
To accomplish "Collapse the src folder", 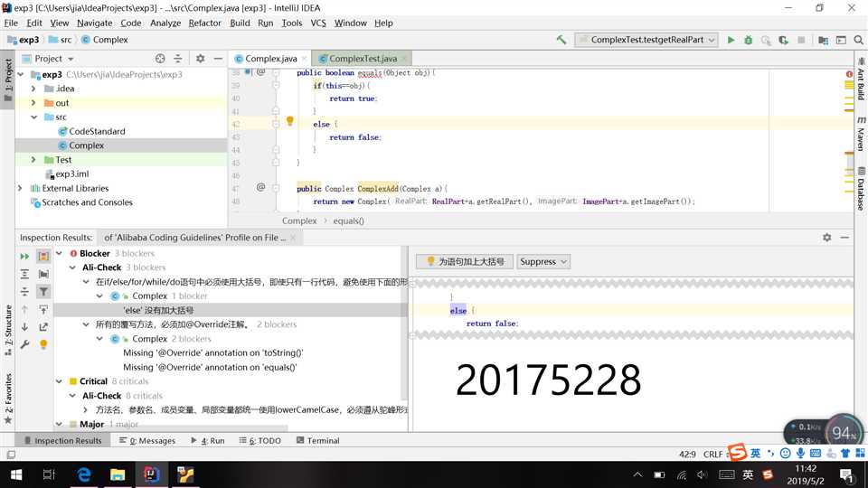I will tap(33, 117).
